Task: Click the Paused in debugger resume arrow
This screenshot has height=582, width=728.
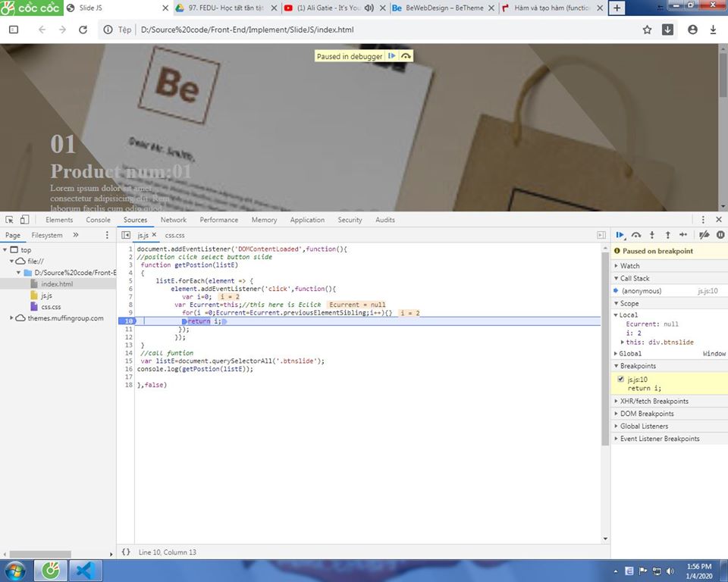Action: pos(392,55)
